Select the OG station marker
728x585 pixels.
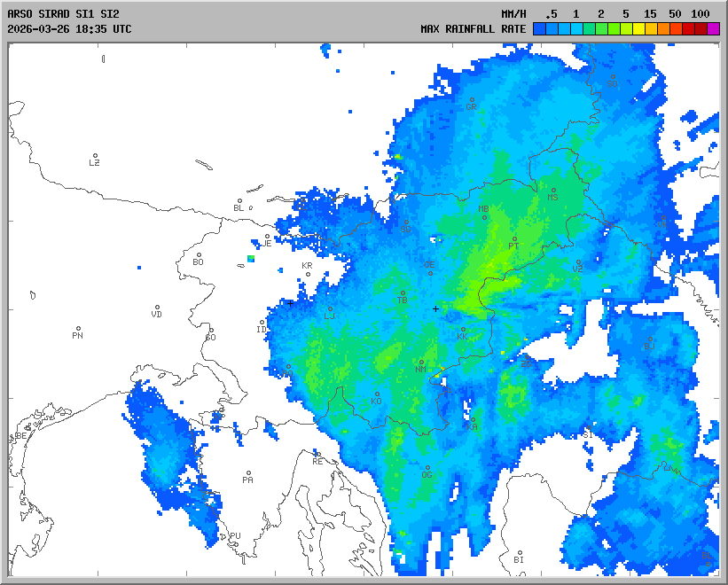(x=427, y=468)
